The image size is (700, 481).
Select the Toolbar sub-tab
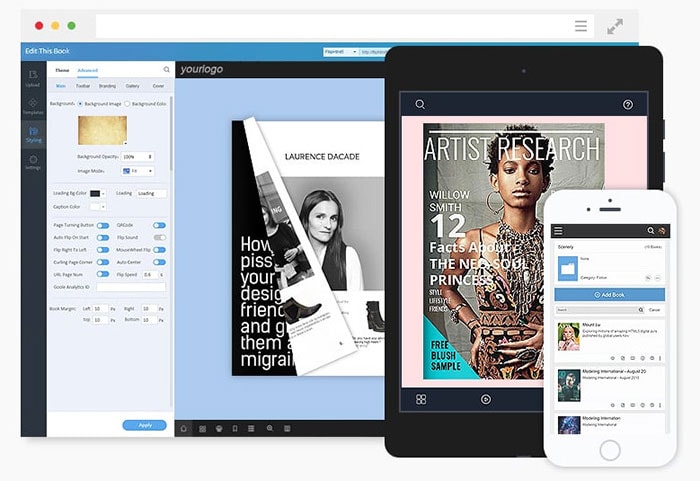tap(83, 86)
